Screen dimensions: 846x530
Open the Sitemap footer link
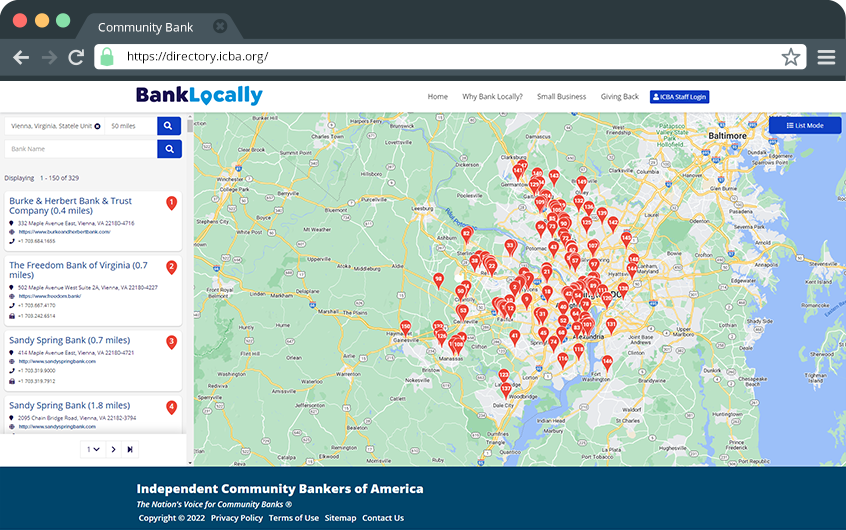340,518
